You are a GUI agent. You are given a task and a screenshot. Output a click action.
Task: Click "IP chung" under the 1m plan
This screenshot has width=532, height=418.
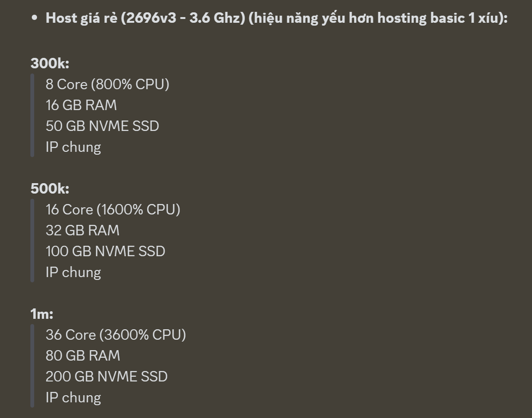pos(73,398)
